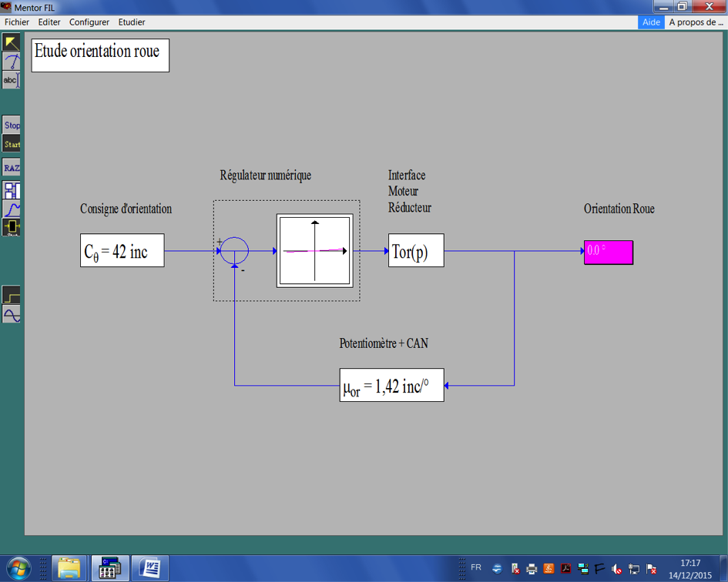Click the FR language indicator

pyautogui.click(x=476, y=567)
